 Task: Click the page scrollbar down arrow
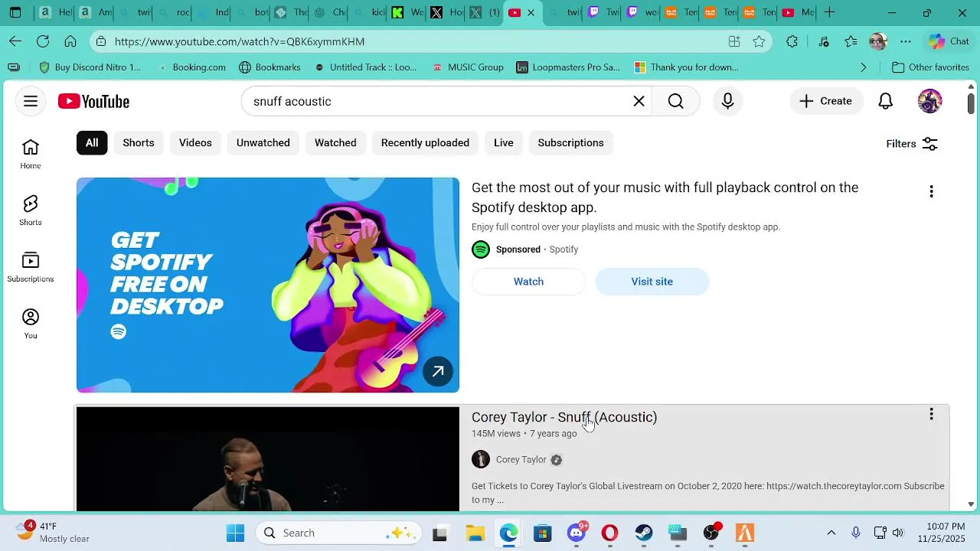click(972, 504)
